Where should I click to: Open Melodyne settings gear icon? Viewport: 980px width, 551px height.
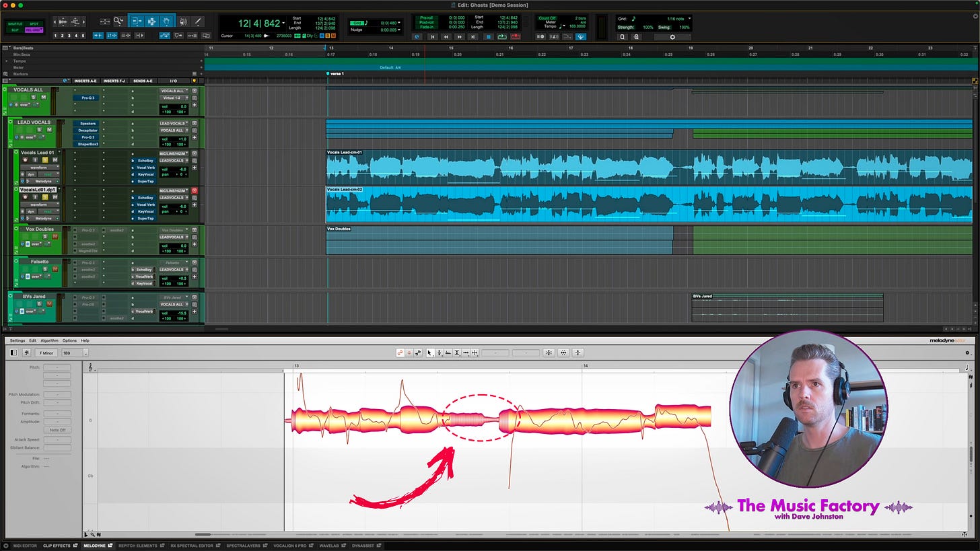tap(967, 353)
